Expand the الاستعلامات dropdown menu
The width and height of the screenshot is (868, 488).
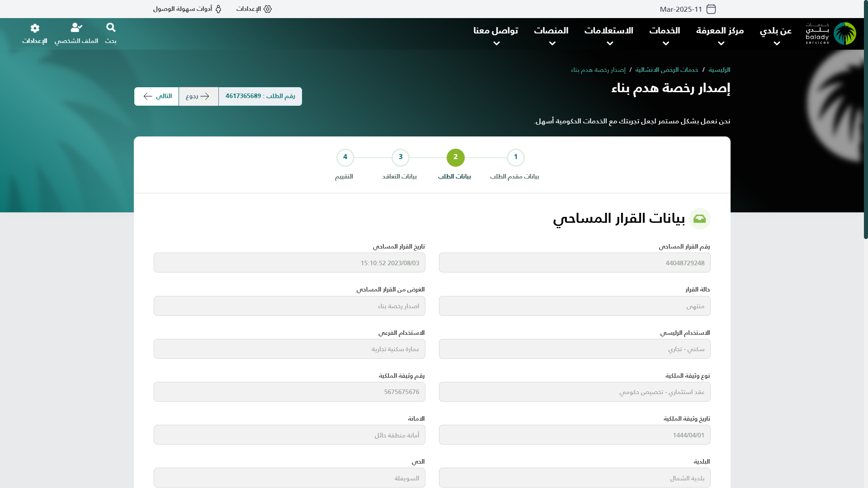(x=609, y=35)
